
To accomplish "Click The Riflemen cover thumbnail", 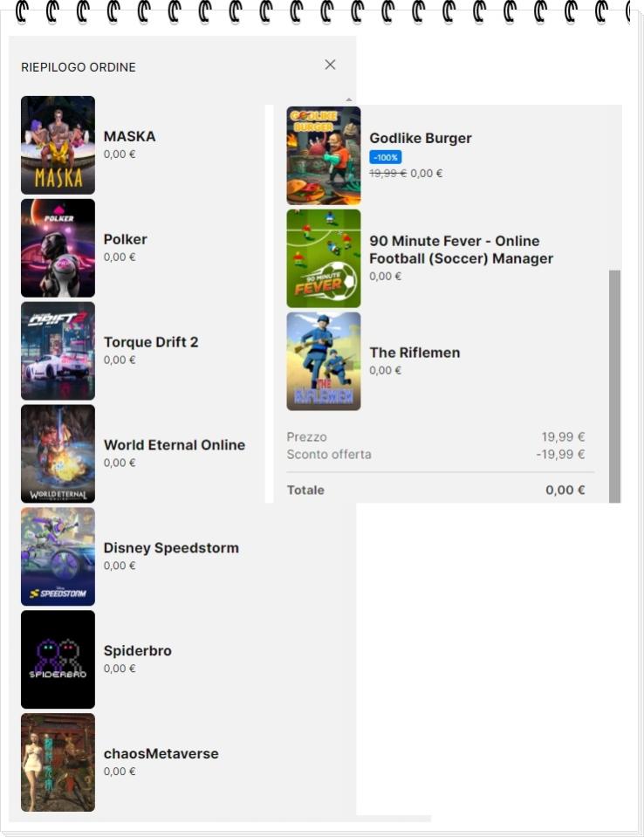I will [x=324, y=361].
